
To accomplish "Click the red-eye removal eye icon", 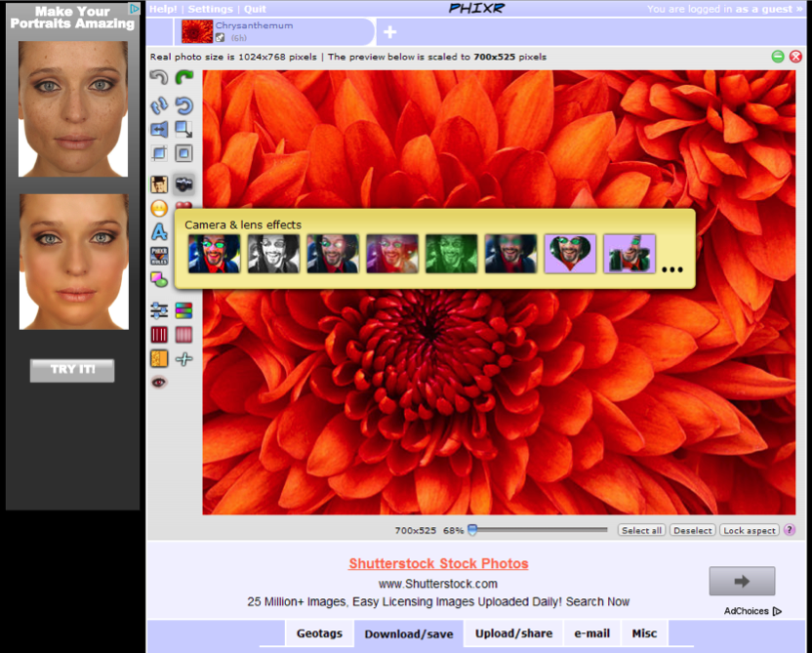I will (159, 382).
